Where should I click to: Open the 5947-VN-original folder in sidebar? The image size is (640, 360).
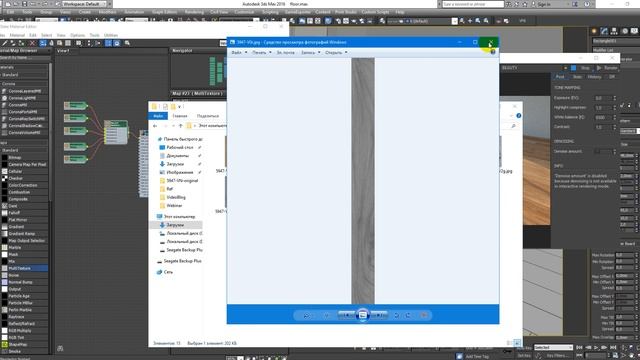(182, 180)
